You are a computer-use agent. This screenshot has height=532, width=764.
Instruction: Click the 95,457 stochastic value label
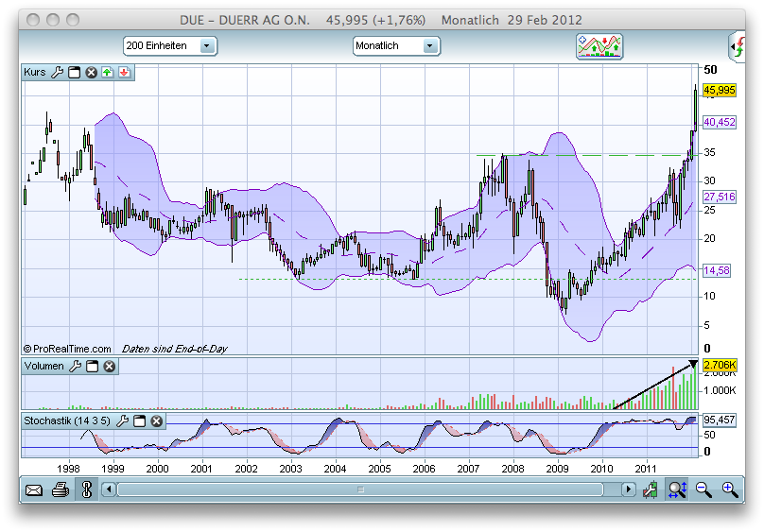tap(720, 420)
